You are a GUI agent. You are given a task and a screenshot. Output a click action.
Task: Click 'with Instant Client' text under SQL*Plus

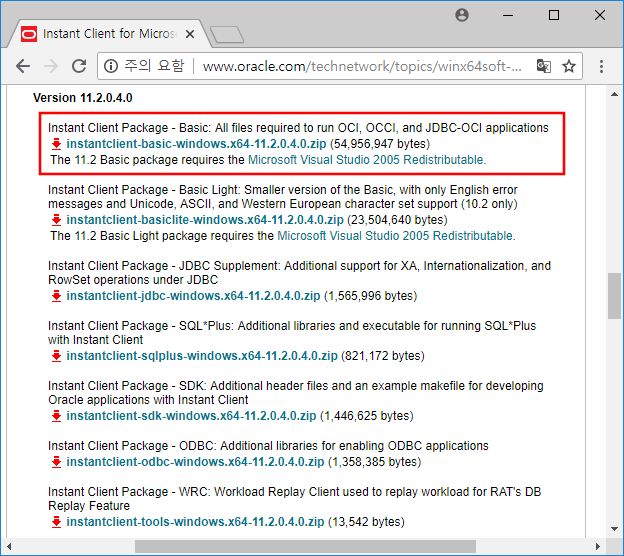pyautogui.click(x=96, y=340)
